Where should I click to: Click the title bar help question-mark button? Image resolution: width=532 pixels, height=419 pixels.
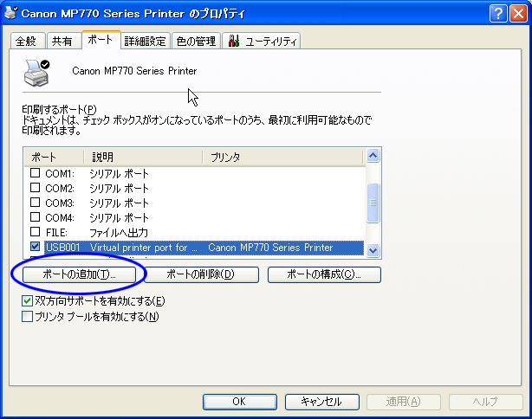(x=498, y=14)
